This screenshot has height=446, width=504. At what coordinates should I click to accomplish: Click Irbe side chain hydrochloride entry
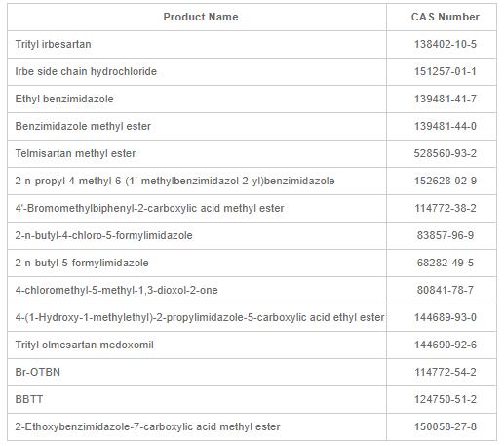[86, 71]
